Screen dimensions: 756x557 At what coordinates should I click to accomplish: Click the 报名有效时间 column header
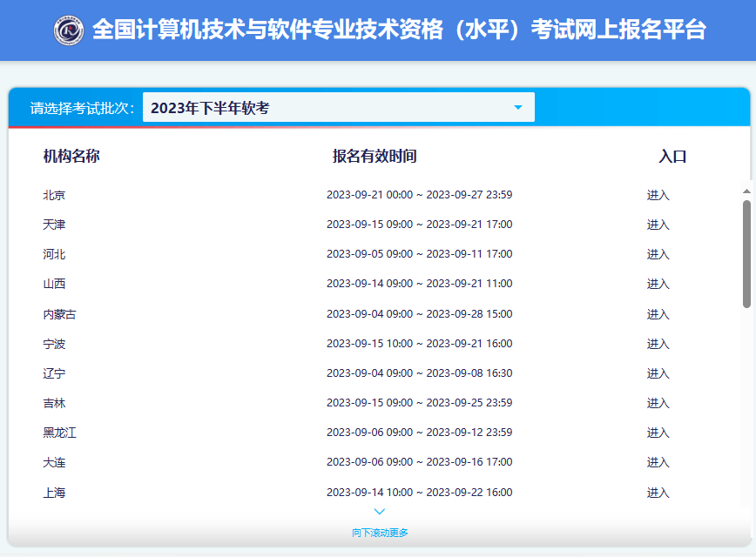(375, 157)
